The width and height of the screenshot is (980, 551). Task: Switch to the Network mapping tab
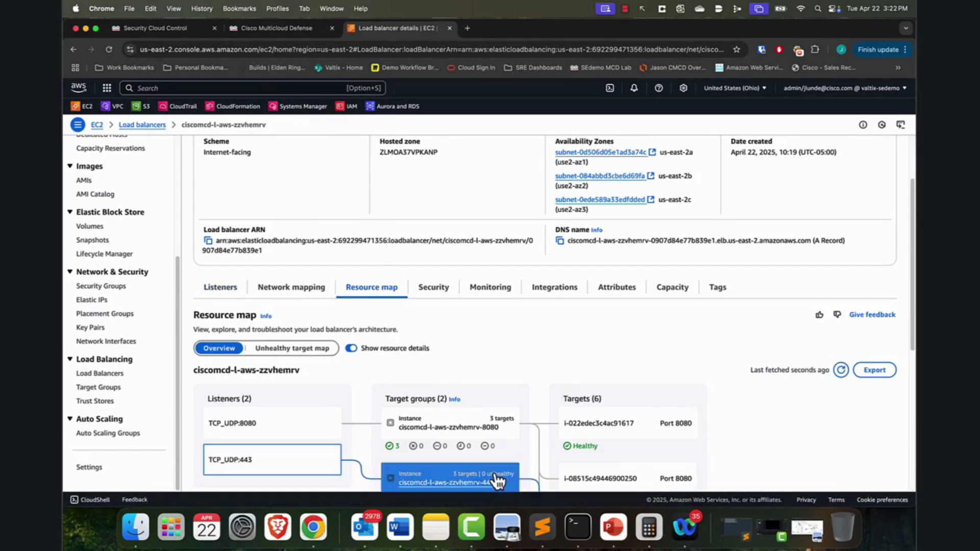click(291, 287)
